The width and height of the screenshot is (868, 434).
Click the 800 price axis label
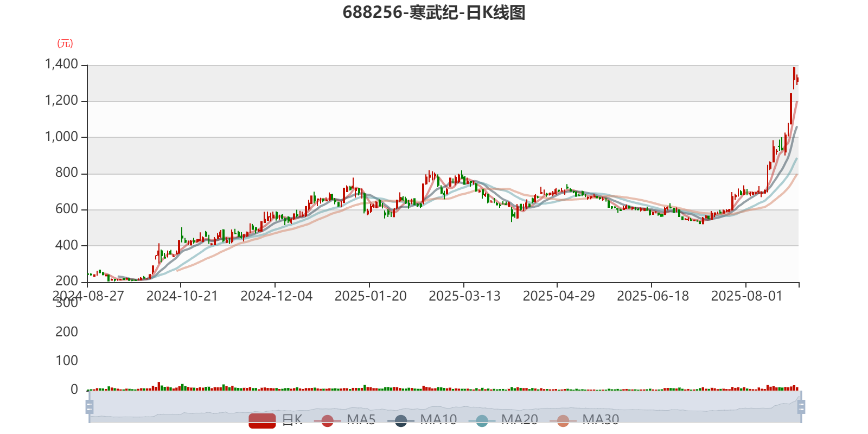(67, 173)
